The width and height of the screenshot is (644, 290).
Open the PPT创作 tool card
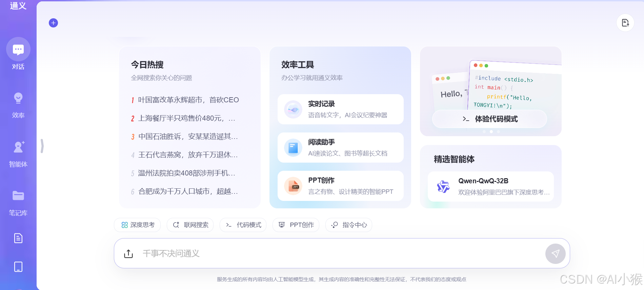click(x=340, y=186)
